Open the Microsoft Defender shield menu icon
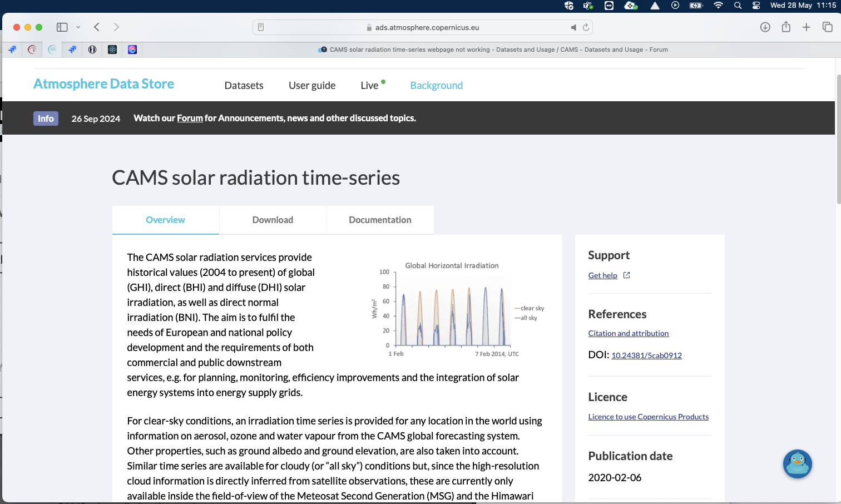 568,6
